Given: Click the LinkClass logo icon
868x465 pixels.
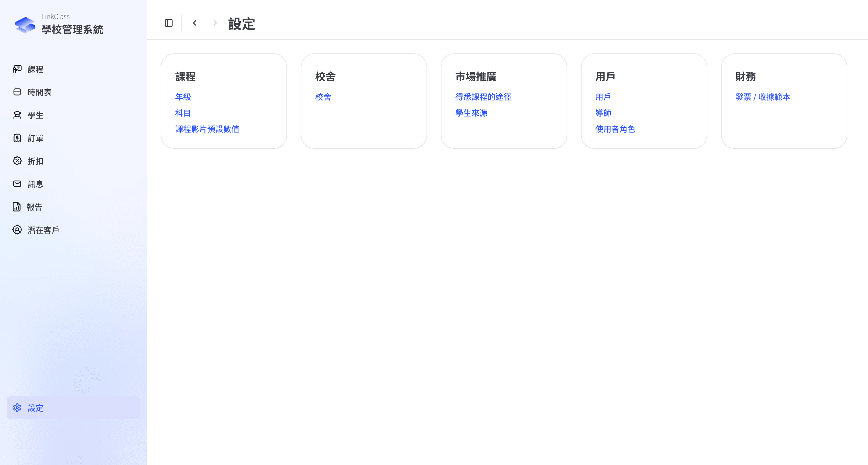Looking at the screenshot, I should point(25,25).
